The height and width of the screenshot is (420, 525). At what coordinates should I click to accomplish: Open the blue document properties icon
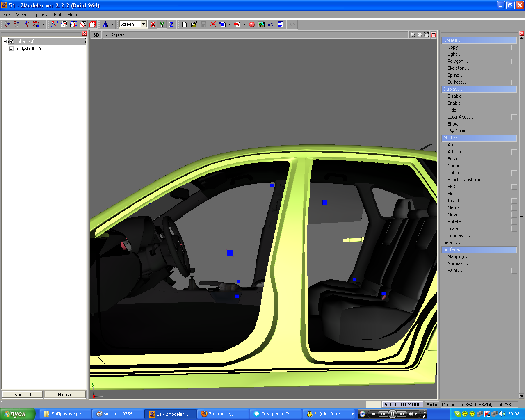pyautogui.click(x=280, y=25)
